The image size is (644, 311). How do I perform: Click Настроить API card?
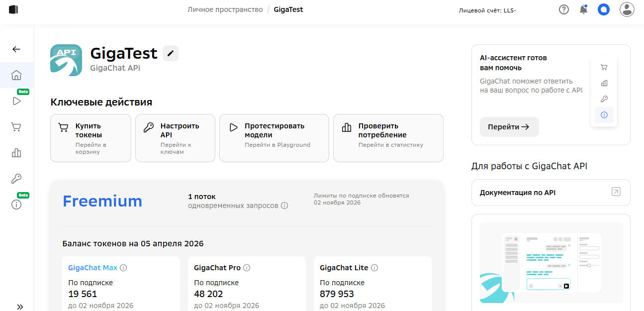tap(175, 138)
